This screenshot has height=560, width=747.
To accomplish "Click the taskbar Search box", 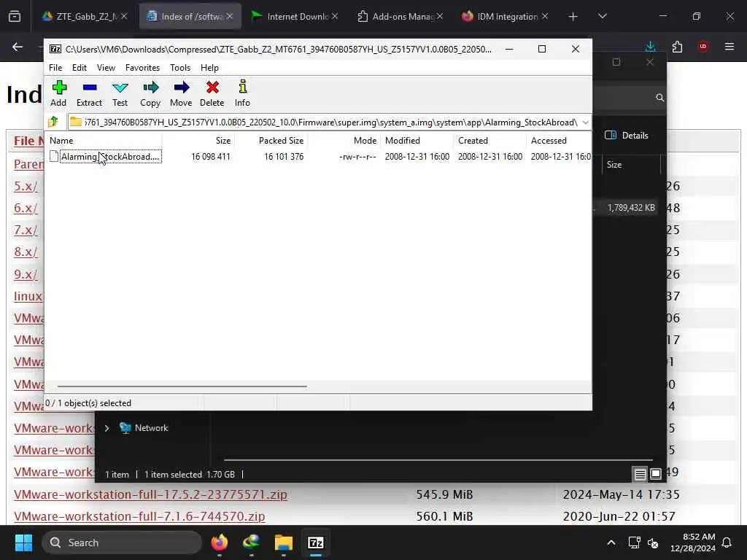I will pos(122,542).
